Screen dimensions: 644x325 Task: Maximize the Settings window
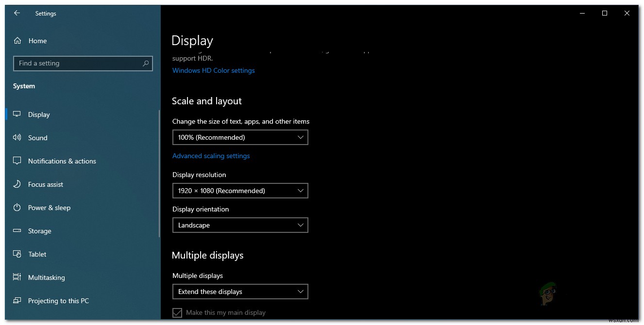[x=605, y=13]
